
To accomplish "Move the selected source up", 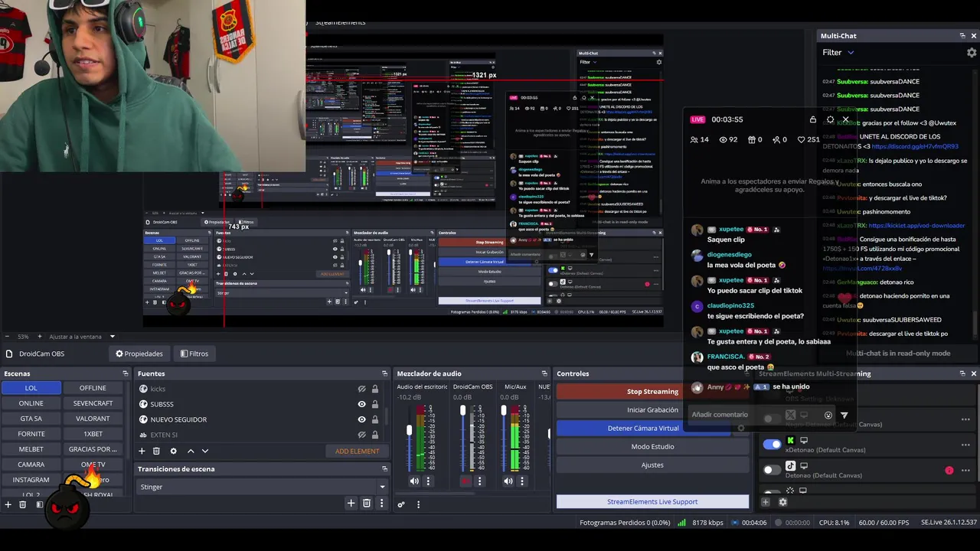I will pos(191,451).
